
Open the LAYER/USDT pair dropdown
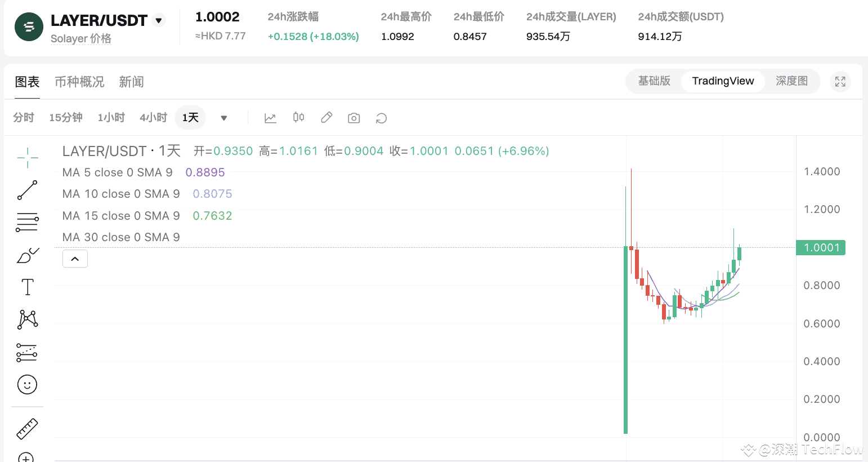(x=159, y=19)
